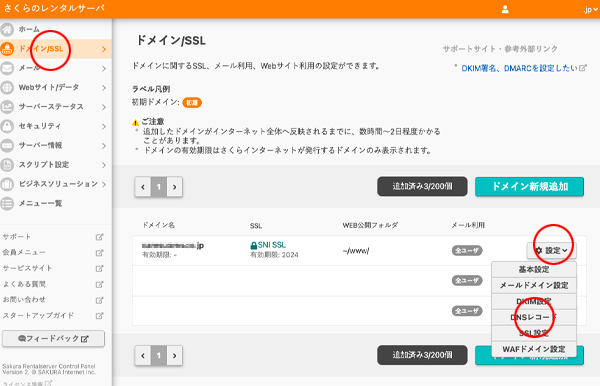Click the サーバー情報 icon
The image size is (600, 386).
click(7, 145)
